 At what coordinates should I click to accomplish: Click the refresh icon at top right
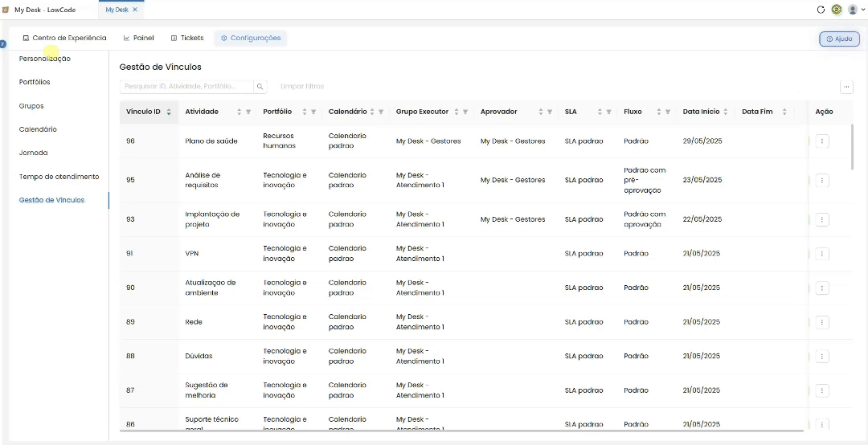point(821,10)
